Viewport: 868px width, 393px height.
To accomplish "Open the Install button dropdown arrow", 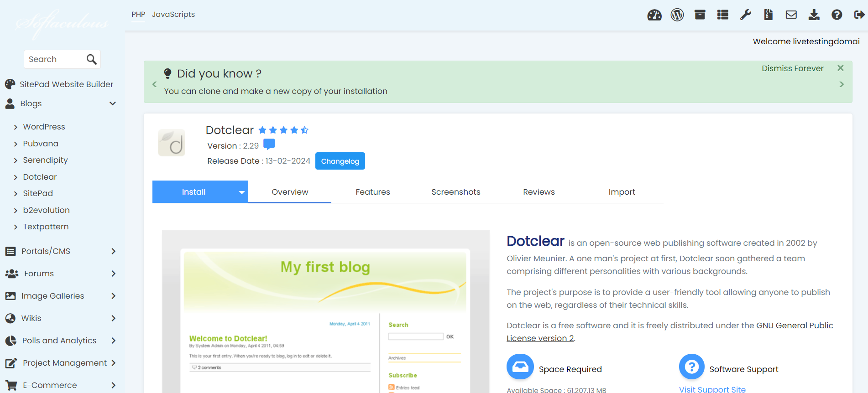I will pyautogui.click(x=242, y=192).
